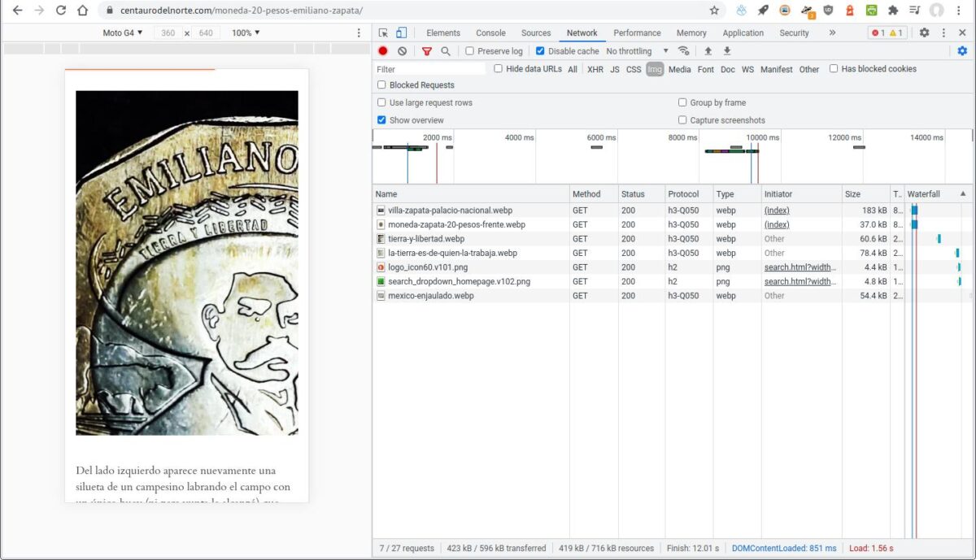This screenshot has width=976, height=560.
Task: Open the Sources tab
Action: pyautogui.click(x=536, y=33)
